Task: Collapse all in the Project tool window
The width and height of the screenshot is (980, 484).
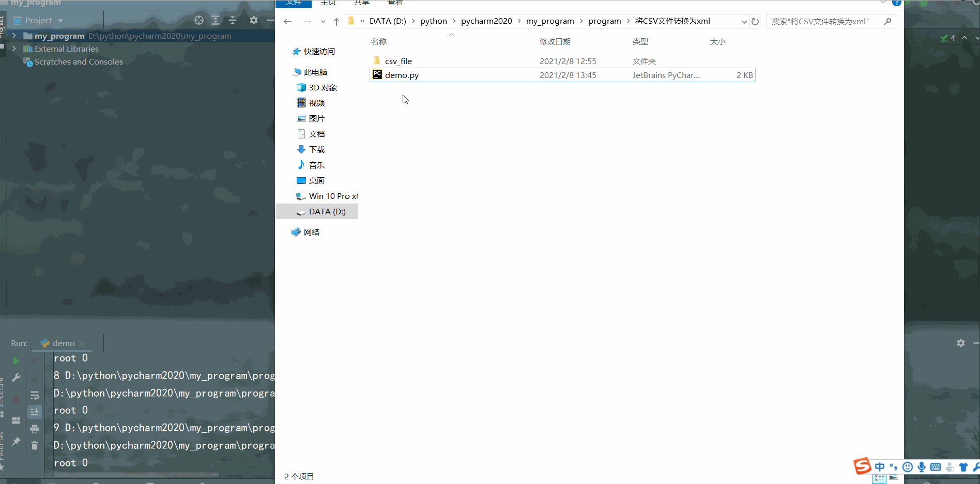Action: (233, 20)
